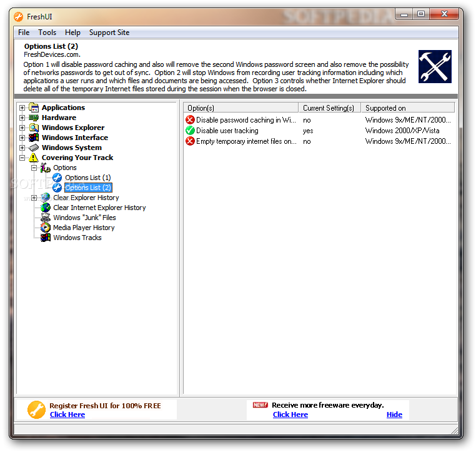Minimize the FreshUI window

(404, 14)
